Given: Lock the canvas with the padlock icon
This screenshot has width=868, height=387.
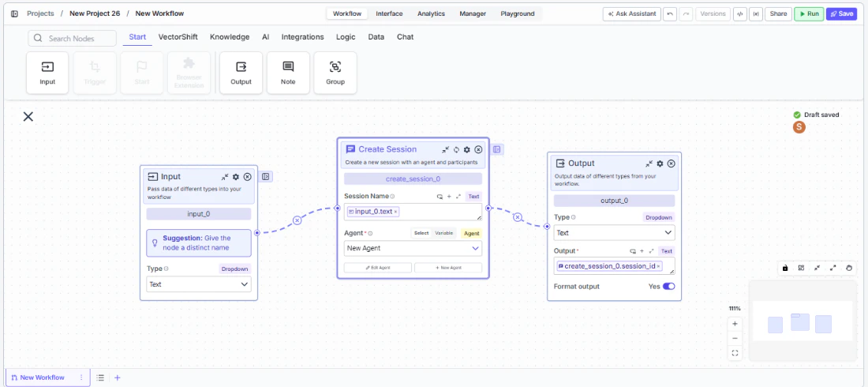Looking at the screenshot, I should (785, 268).
